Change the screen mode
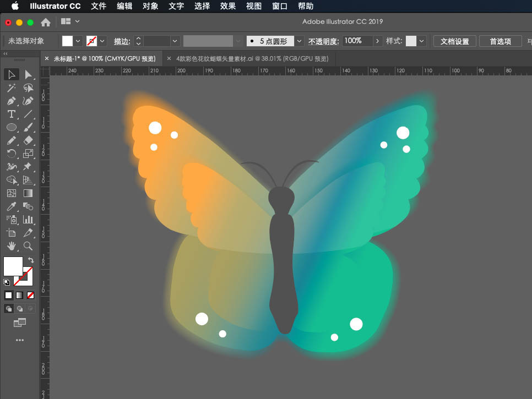Image resolution: width=532 pixels, height=399 pixels. 20,323
